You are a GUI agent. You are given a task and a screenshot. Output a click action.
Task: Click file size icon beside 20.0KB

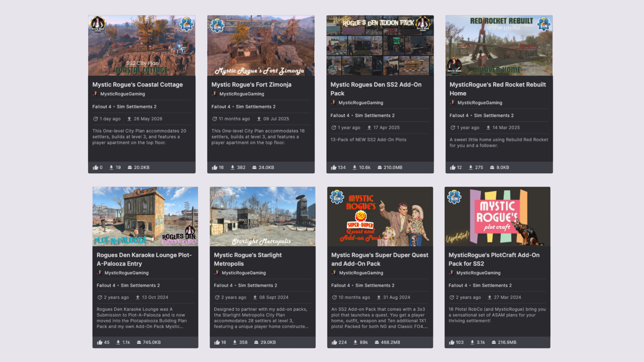[130, 167]
